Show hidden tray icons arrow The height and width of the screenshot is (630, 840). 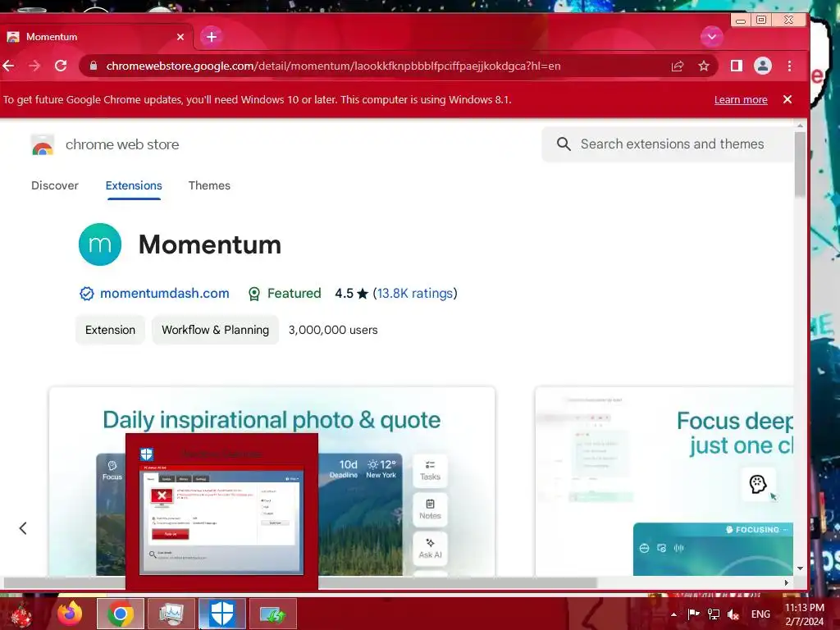click(673, 614)
